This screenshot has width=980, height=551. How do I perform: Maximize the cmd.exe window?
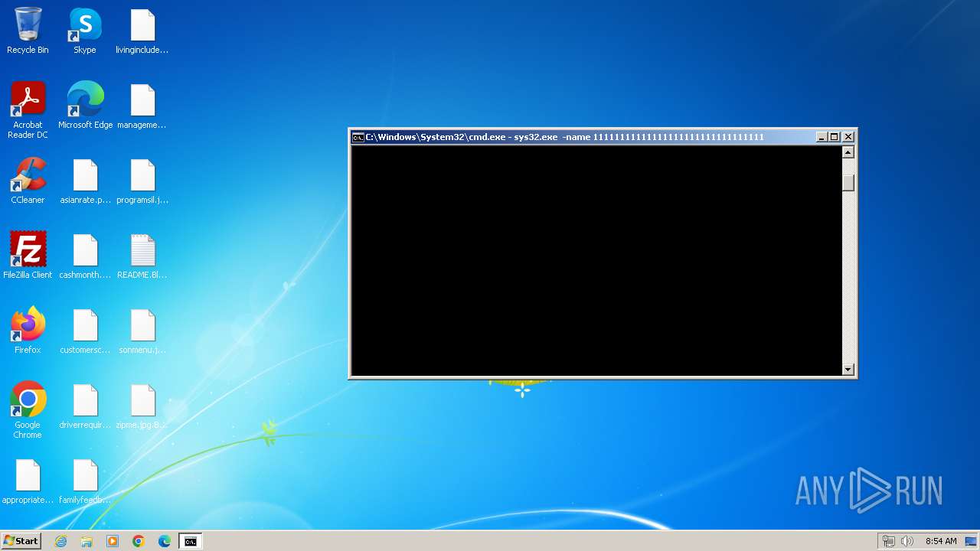[x=834, y=137]
